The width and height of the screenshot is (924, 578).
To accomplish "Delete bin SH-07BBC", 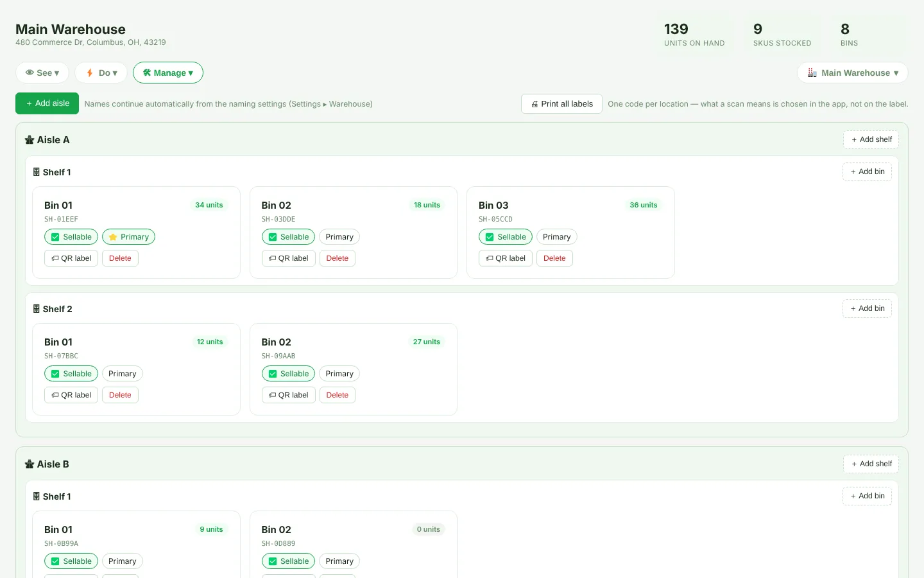I will point(120,395).
